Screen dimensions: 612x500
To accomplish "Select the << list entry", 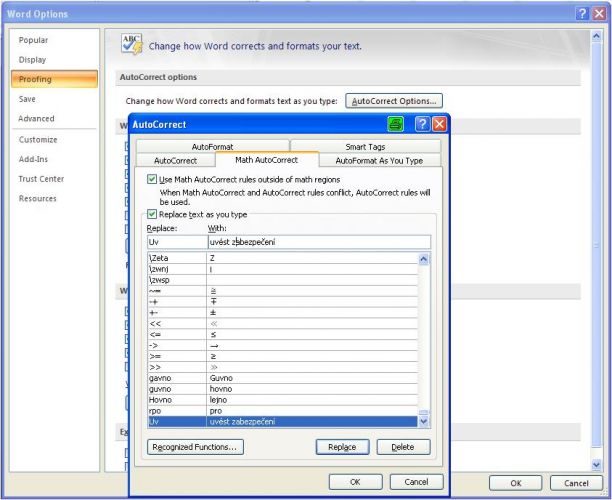I will [x=283, y=324].
